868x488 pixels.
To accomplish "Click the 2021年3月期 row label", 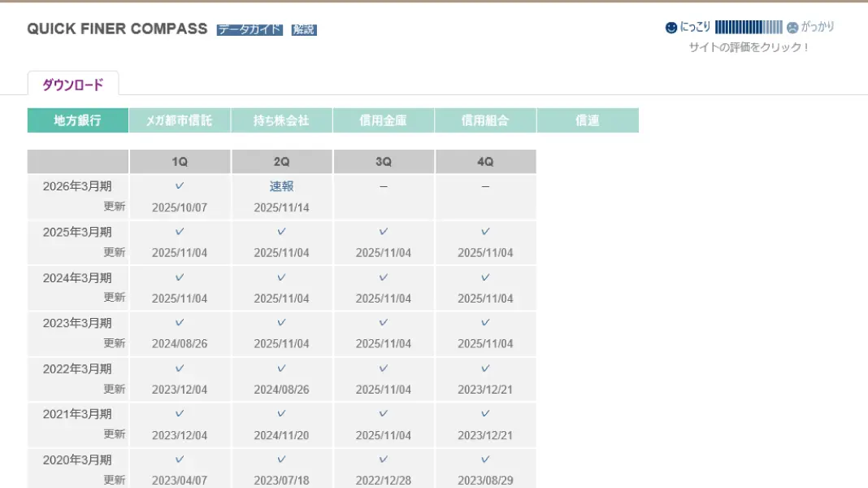I will point(77,414).
